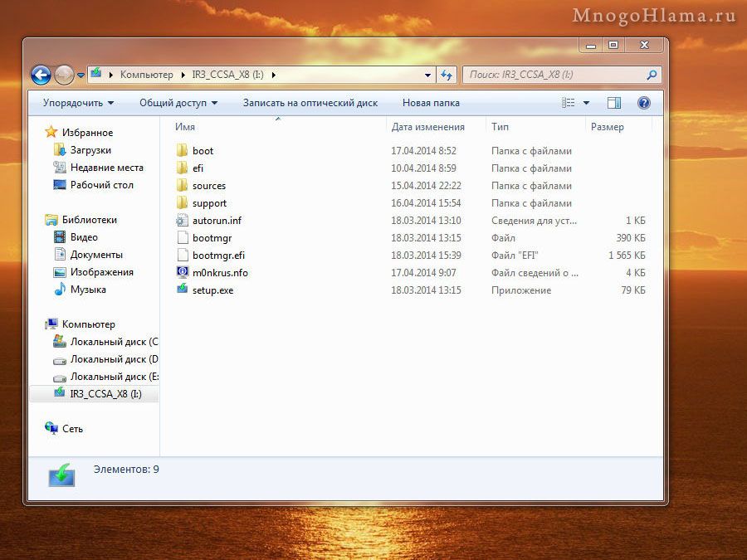The height and width of the screenshot is (560, 747).
Task: Sort by the Дата изменения column header
Action: [427, 127]
